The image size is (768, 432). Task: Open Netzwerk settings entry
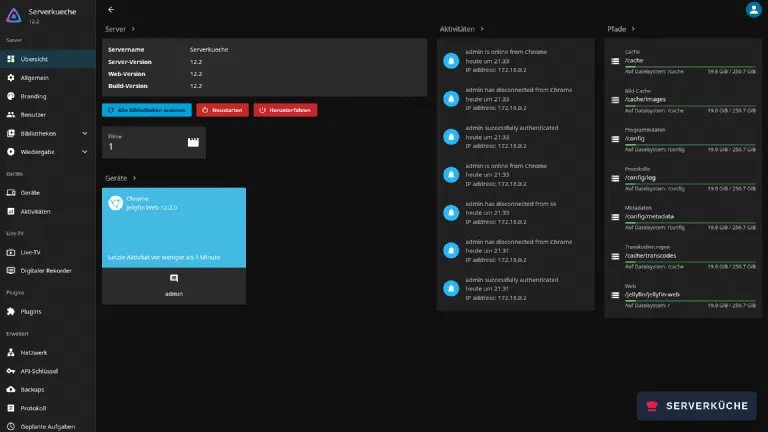(48, 352)
